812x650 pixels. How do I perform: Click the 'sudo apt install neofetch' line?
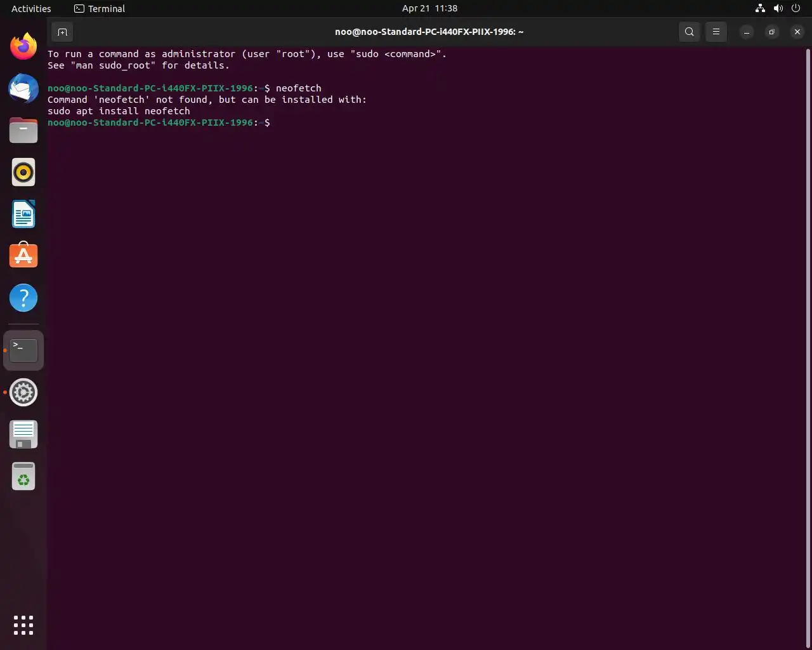[119, 111]
